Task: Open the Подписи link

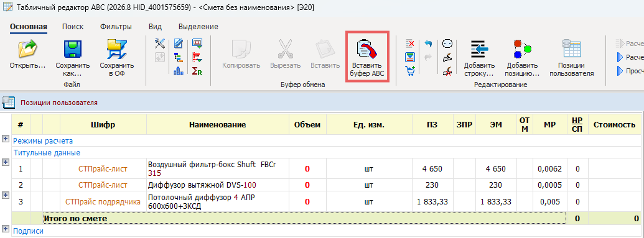Action: pos(29,231)
